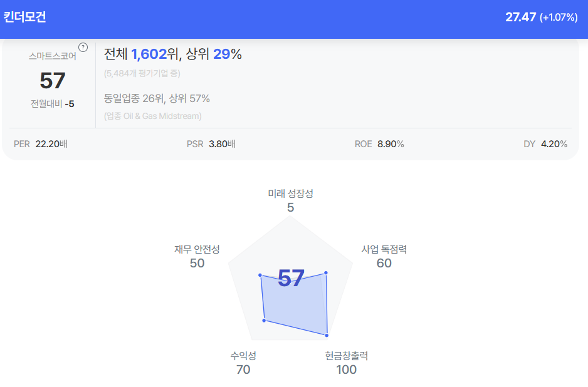Screen dimensions: 588x387
Task: Click the 27.47 stock price
Action: [520, 17]
